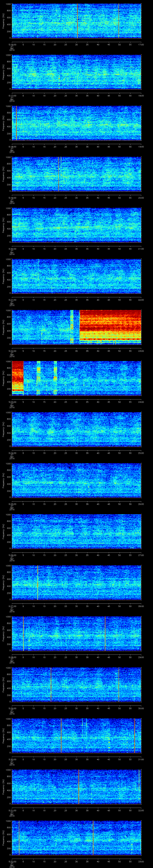Select the narrow band near 28 seconds in the 5:22:00 spectrogram
The height and width of the screenshot is (868, 153).
72,327
